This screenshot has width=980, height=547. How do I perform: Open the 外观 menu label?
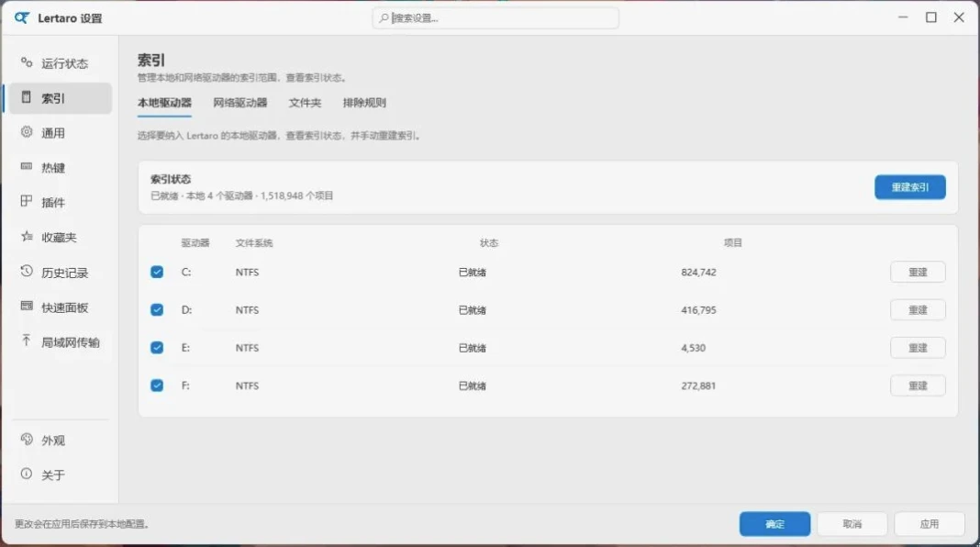click(53, 441)
